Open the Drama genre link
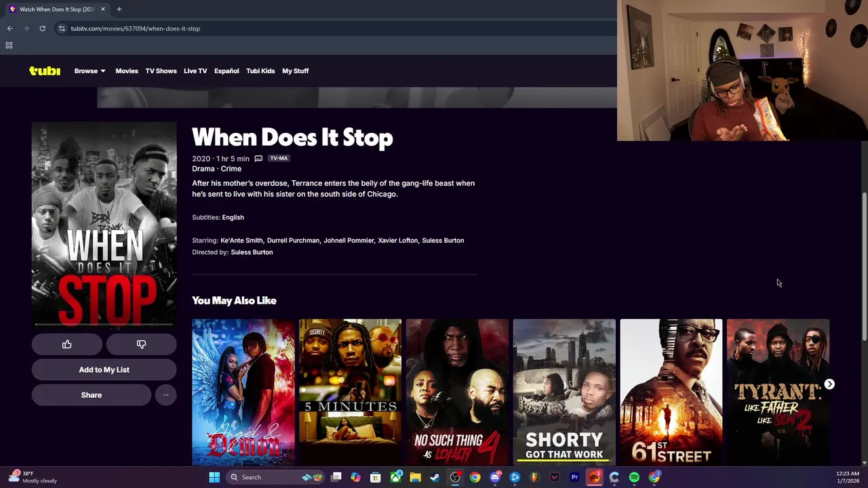This screenshot has height=488, width=868. (x=203, y=169)
